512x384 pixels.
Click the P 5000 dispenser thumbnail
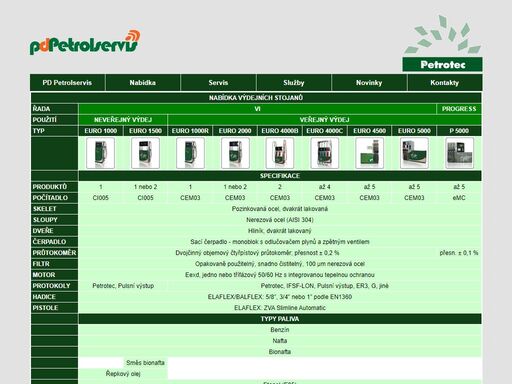coord(459,153)
